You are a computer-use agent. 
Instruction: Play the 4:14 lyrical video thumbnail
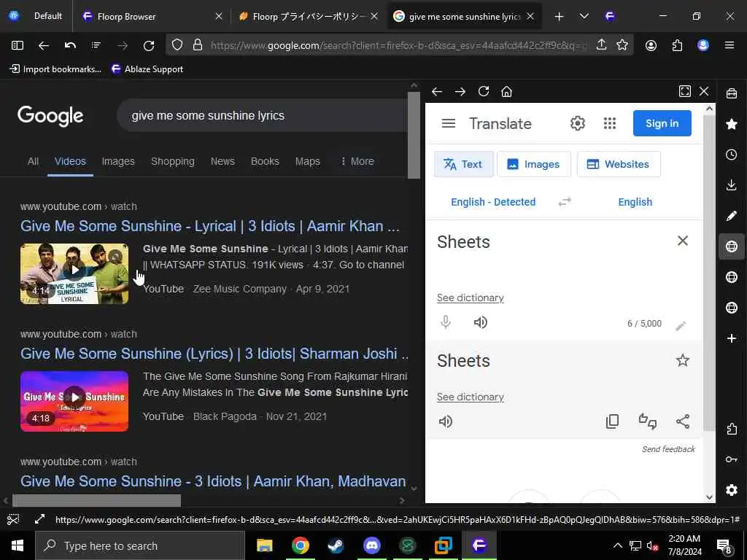[x=74, y=274]
